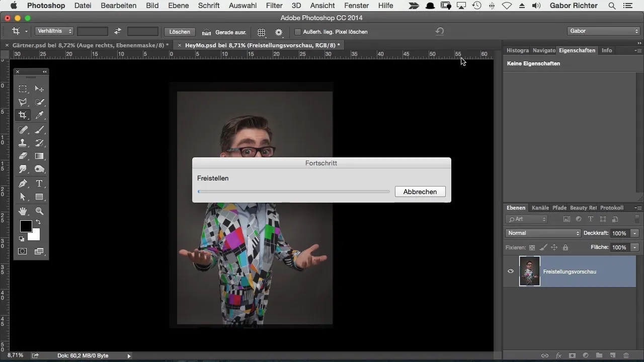Select the Eraser tool

point(23,156)
